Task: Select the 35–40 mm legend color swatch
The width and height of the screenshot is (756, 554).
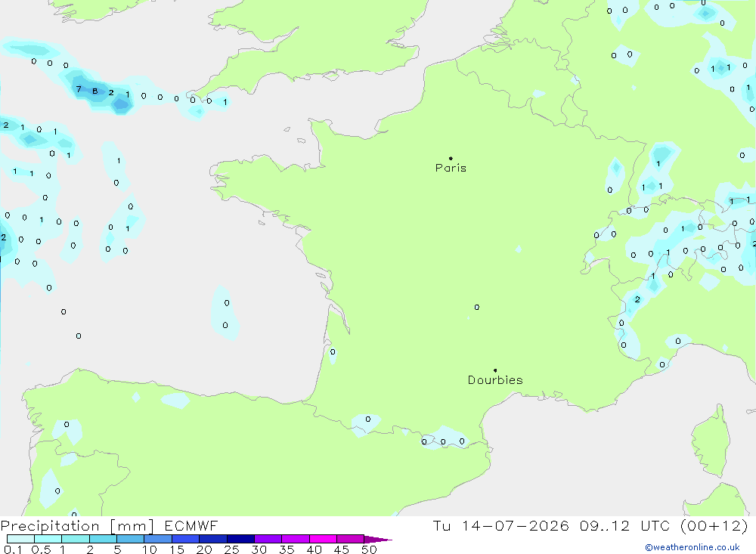Action: [x=296, y=539]
